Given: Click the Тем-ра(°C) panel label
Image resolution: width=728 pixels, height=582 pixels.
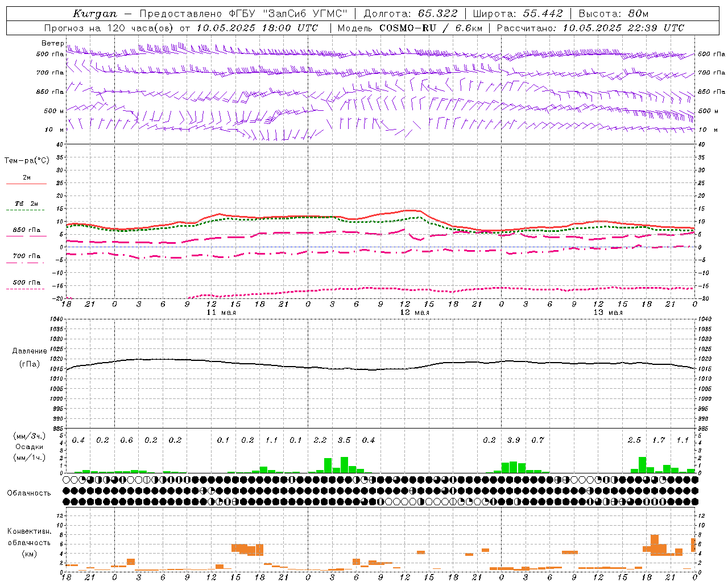Looking at the screenshot, I should 27,161.
